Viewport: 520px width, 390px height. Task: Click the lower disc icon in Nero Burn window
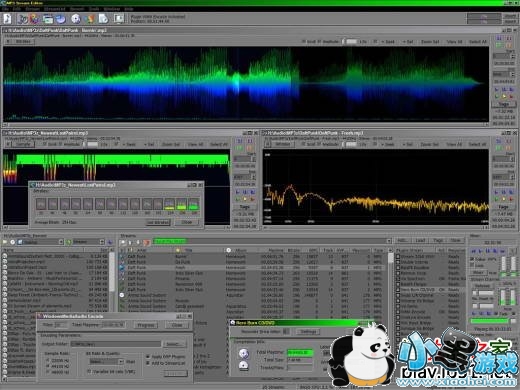click(244, 366)
